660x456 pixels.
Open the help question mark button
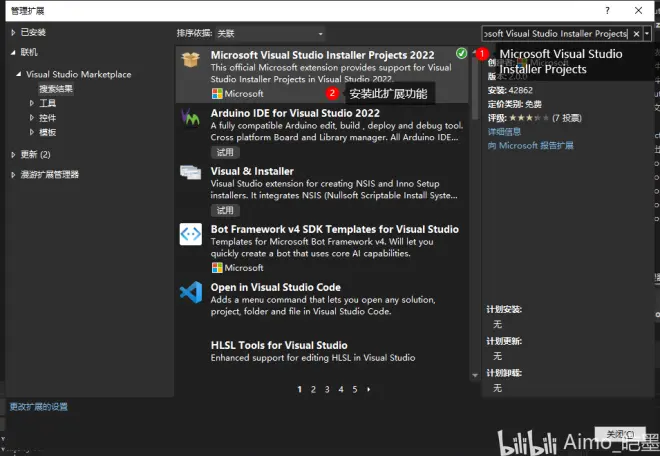click(607, 11)
